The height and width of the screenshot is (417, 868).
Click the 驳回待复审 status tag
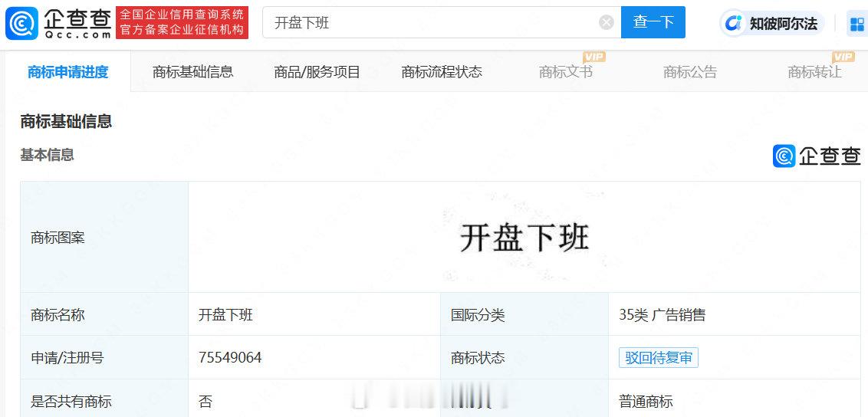tap(658, 358)
